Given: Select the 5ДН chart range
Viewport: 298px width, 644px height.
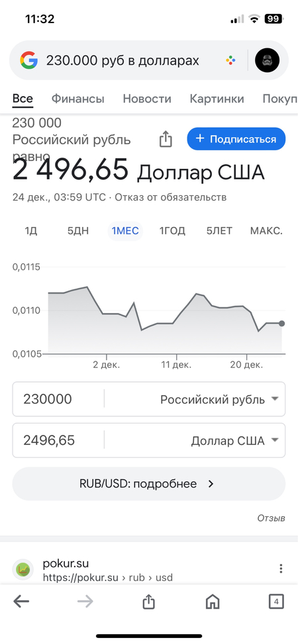Looking at the screenshot, I should 78,231.
